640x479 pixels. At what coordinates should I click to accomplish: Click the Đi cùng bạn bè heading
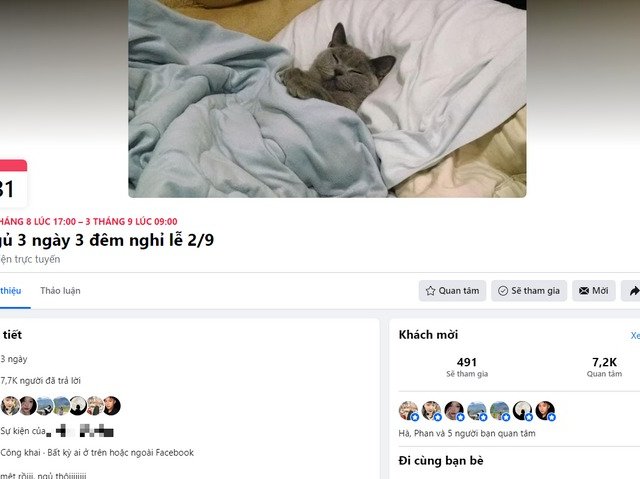point(441,461)
